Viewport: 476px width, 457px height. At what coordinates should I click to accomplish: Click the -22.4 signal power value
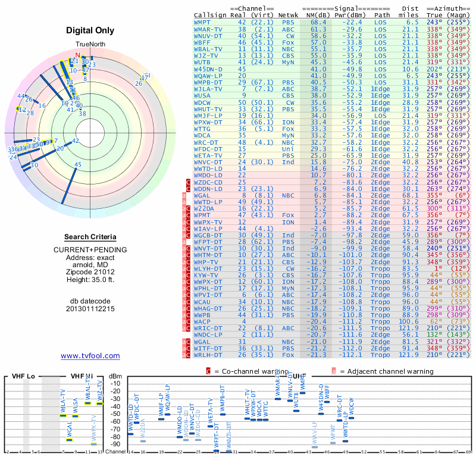[352, 23]
